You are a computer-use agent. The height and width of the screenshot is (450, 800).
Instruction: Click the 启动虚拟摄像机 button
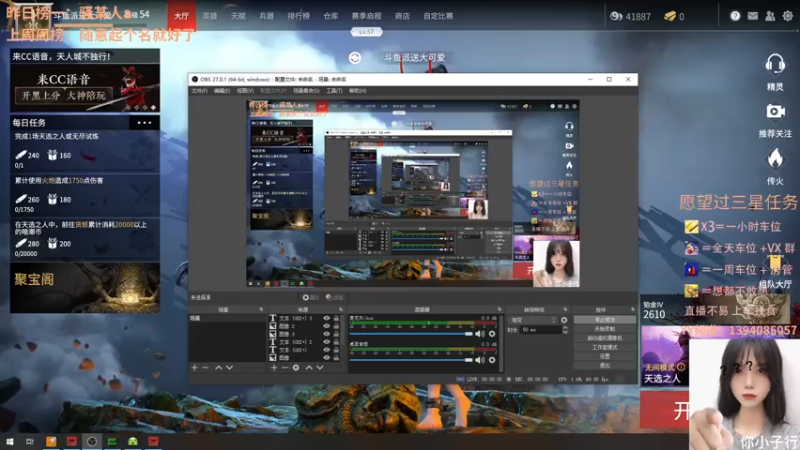point(605,338)
